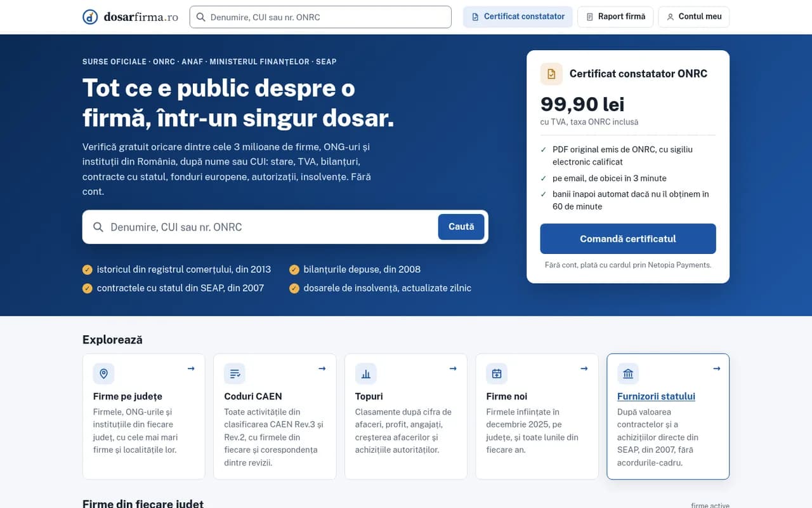Open the Coduri CAEN heading
Viewport: 812px width, 508px height.
click(253, 396)
